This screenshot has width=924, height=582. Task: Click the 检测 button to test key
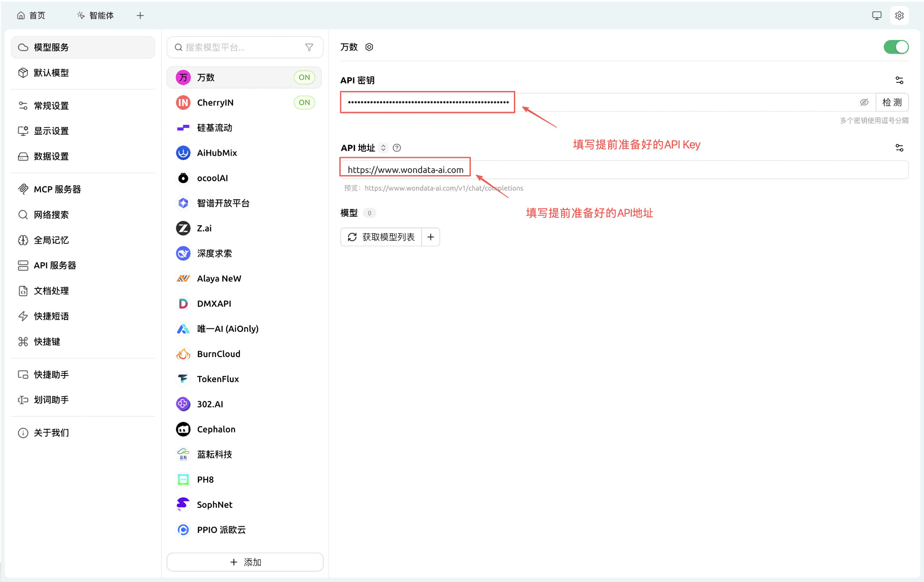pyautogui.click(x=892, y=102)
